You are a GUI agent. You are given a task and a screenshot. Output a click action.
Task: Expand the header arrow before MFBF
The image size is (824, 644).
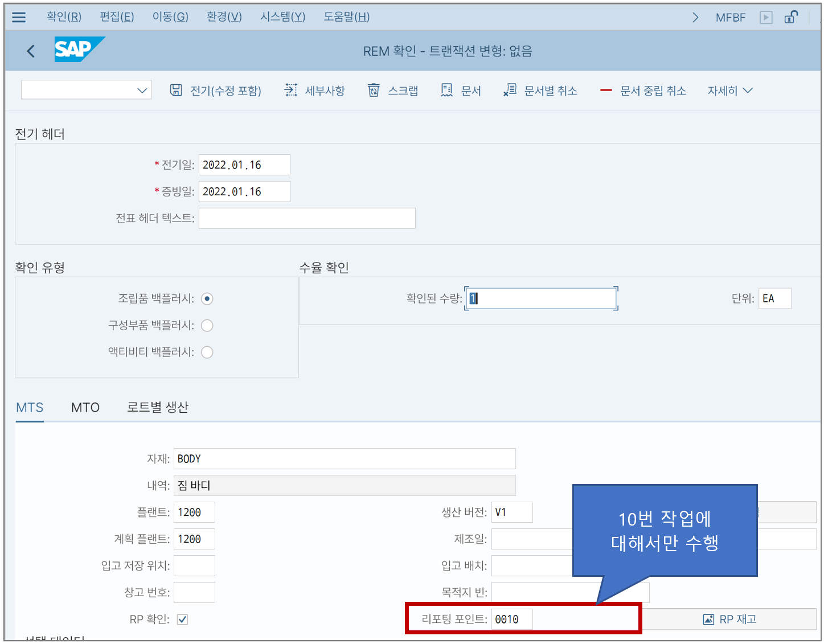(x=695, y=17)
